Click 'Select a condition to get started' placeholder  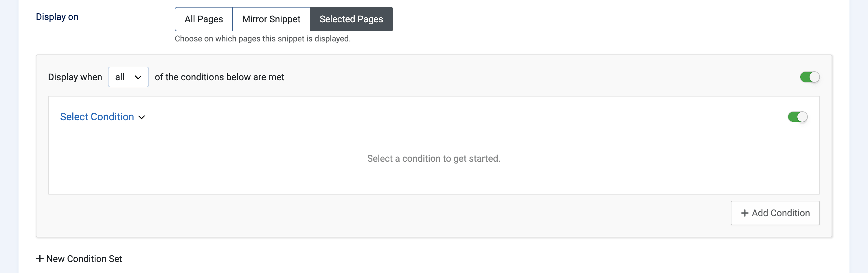[x=434, y=159]
